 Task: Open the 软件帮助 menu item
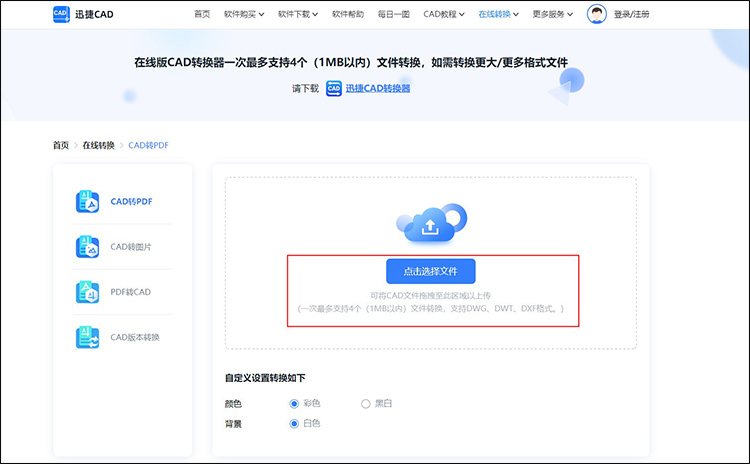point(348,14)
